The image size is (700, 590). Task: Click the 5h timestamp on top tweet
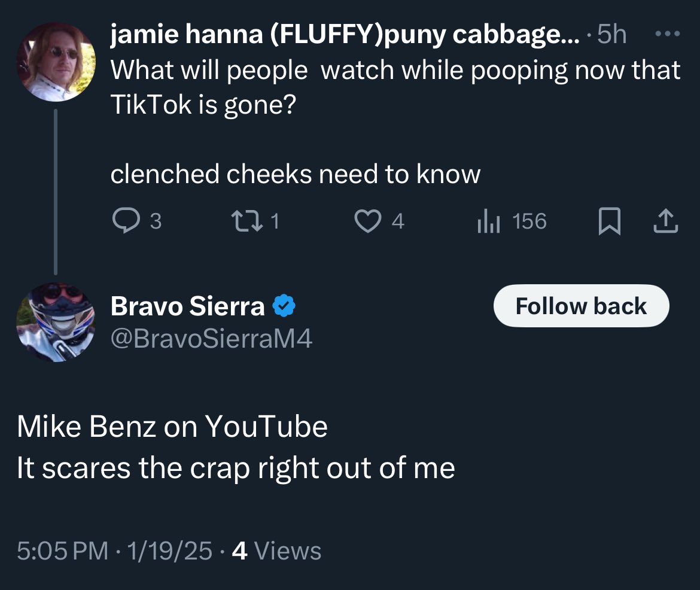pos(611,35)
